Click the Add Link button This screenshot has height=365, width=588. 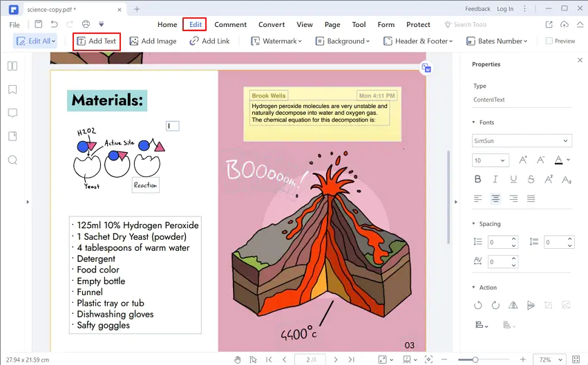coord(209,41)
